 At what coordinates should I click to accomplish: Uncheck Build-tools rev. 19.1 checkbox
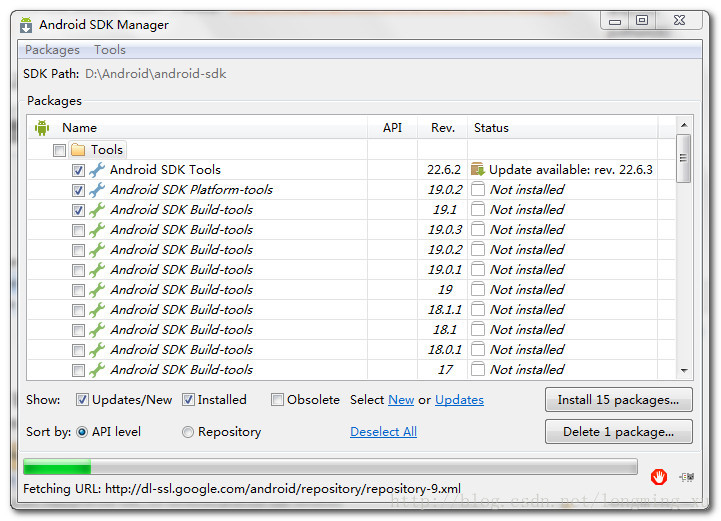[78, 210]
